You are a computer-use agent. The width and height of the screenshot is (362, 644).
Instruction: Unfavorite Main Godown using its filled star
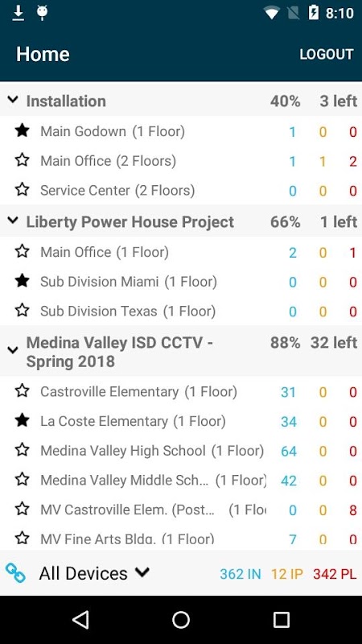point(23,131)
